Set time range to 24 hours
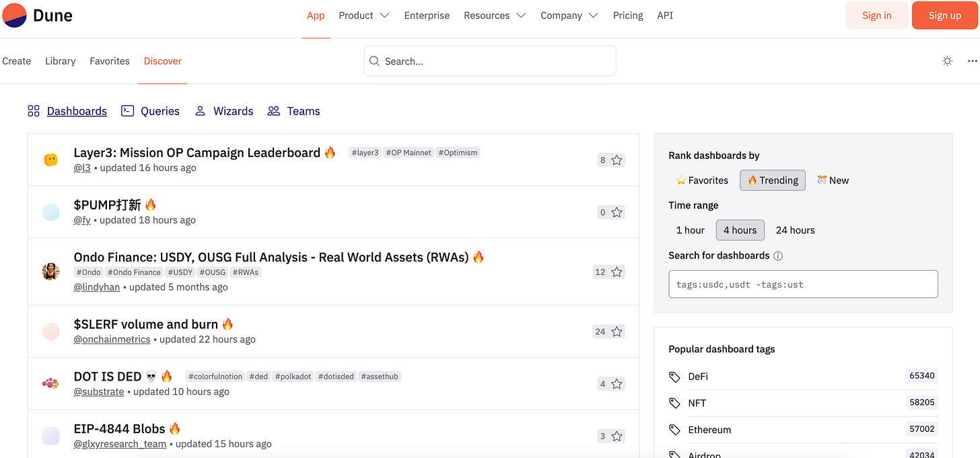 pyautogui.click(x=795, y=230)
